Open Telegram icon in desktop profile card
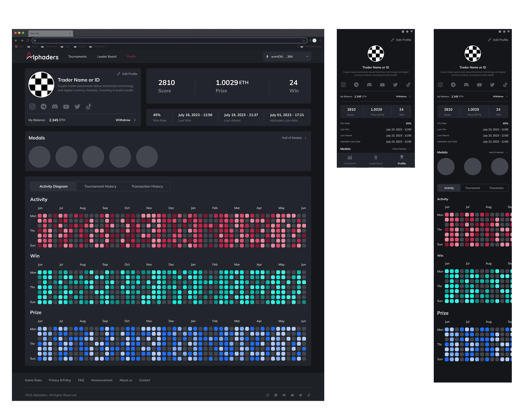This screenshot has width=532, height=410. pyautogui.click(x=44, y=107)
